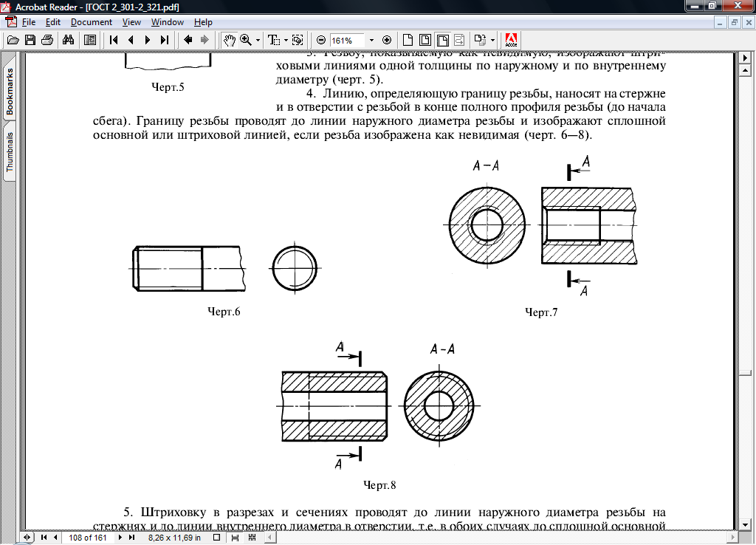Image resolution: width=756 pixels, height=545 pixels.
Task: Click the vertical scrollbar up arrow
Action: tap(746, 70)
